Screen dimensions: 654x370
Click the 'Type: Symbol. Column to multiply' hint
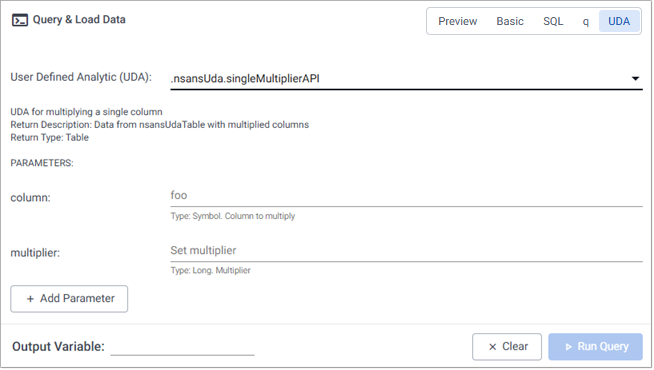click(x=233, y=216)
